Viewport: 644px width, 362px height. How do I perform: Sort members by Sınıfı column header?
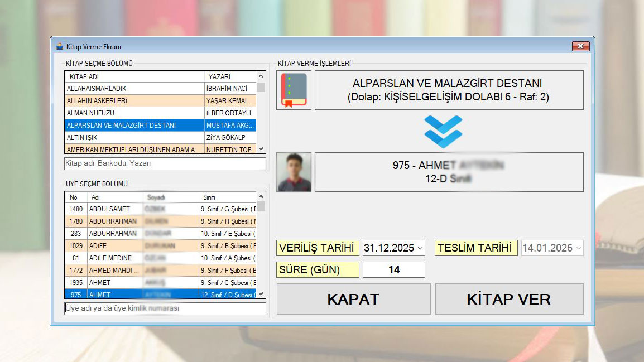[x=227, y=197]
